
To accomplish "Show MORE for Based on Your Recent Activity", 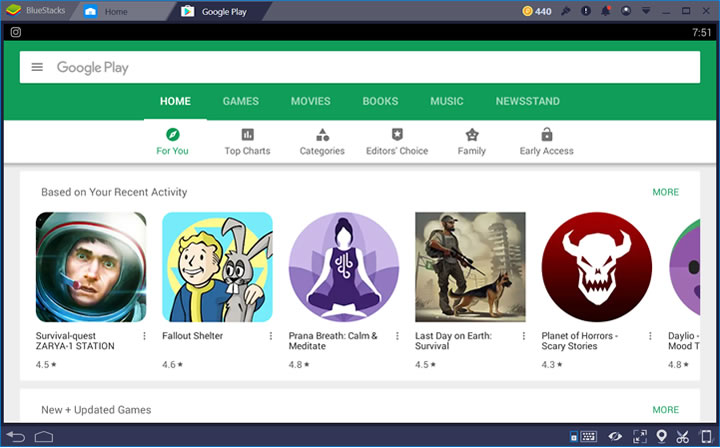I will tap(665, 192).
